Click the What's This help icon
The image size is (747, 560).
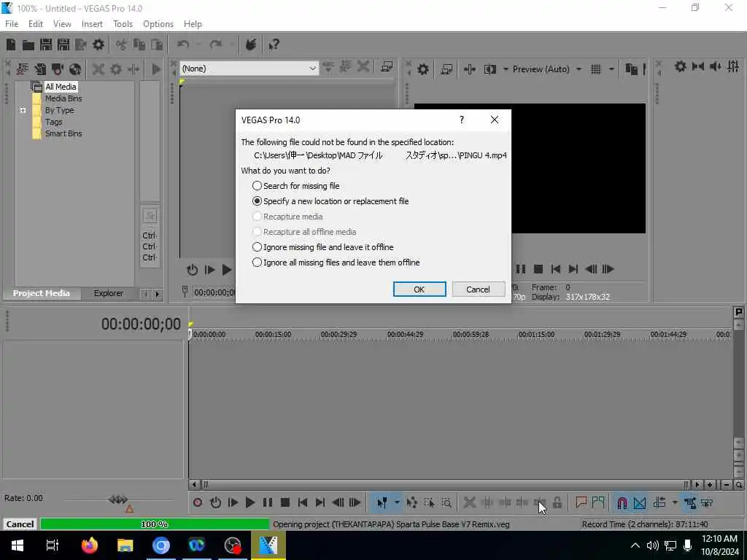[274, 44]
